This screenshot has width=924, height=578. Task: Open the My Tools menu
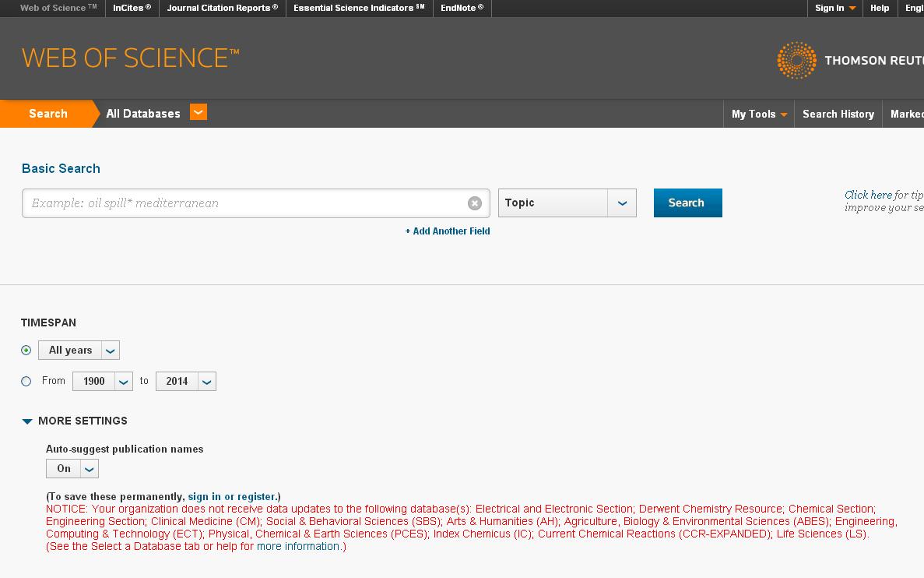pos(758,114)
